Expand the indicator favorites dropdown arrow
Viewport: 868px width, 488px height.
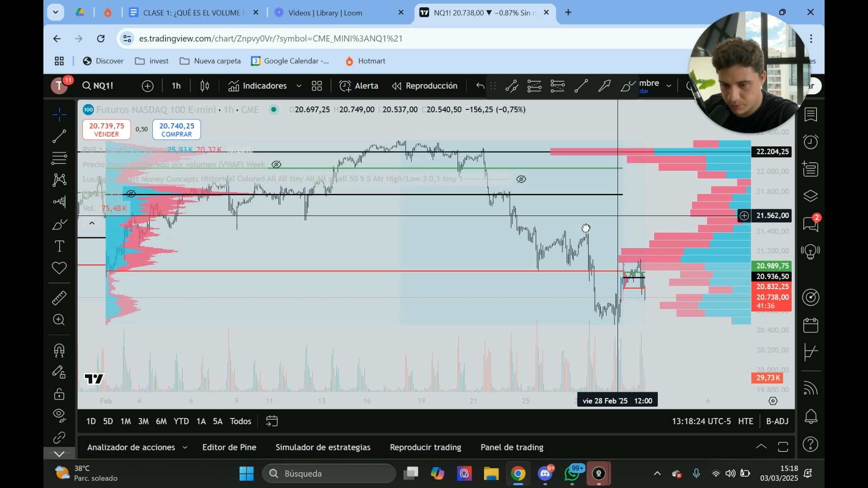pos(299,86)
